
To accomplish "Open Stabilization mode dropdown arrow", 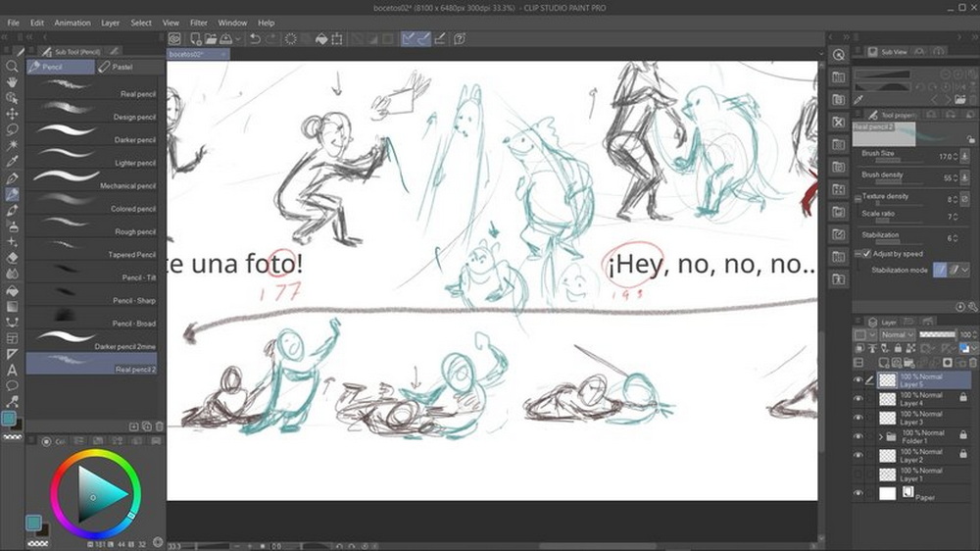I will 965,271.
